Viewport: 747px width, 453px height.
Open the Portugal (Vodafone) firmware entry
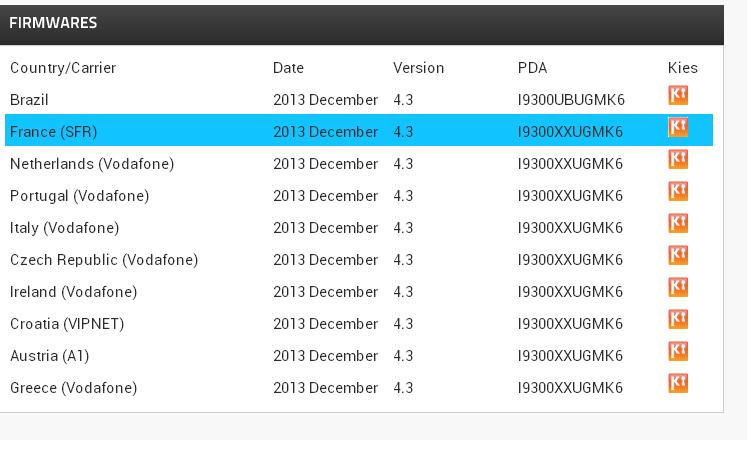pyautogui.click(x=359, y=195)
